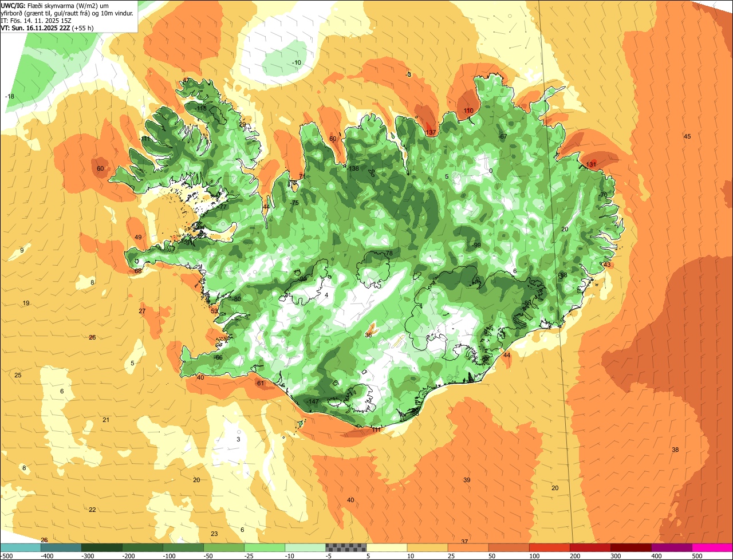Click the map value '-75' in the northwest
The width and height of the screenshot is (733, 560).
[294, 203]
